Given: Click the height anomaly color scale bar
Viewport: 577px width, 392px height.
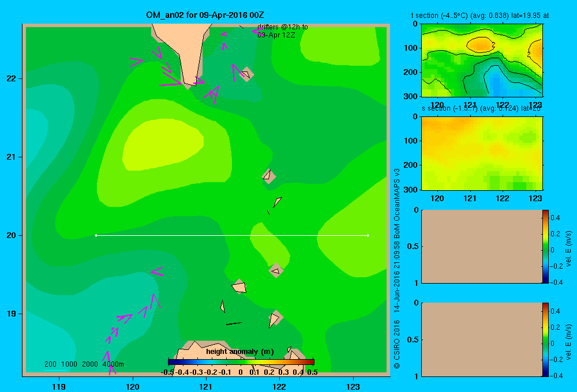Looking at the screenshot, I should tap(241, 362).
